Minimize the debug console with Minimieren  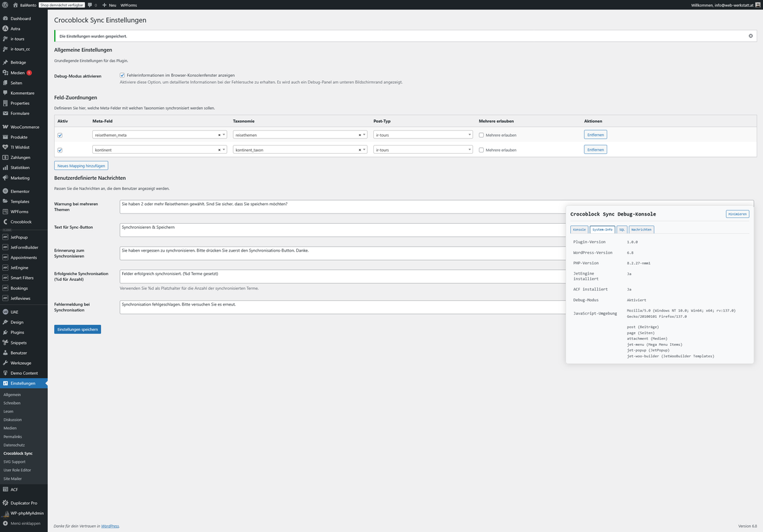click(738, 214)
